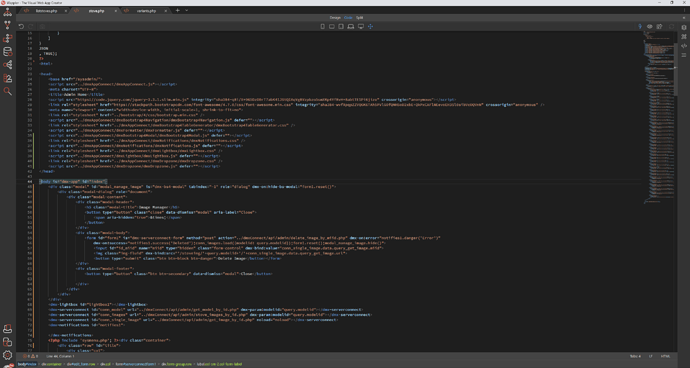This screenshot has height=368, width=690.
Task: Open the App Connect icon in the right panel
Action: [684, 37]
